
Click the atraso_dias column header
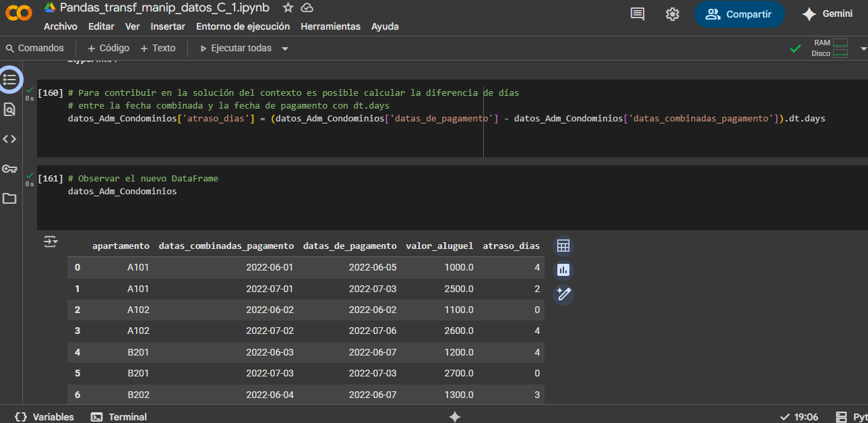511,246
